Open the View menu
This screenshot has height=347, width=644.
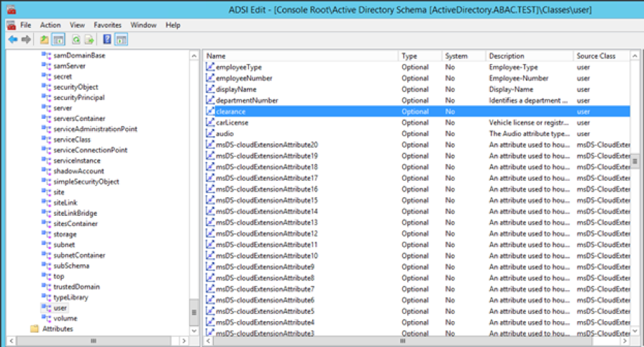coord(77,25)
